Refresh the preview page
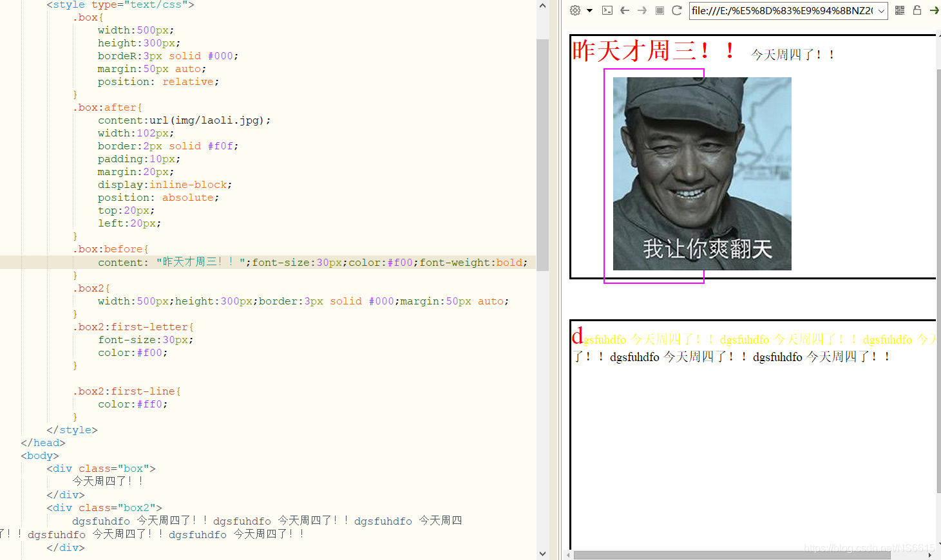 point(677,10)
